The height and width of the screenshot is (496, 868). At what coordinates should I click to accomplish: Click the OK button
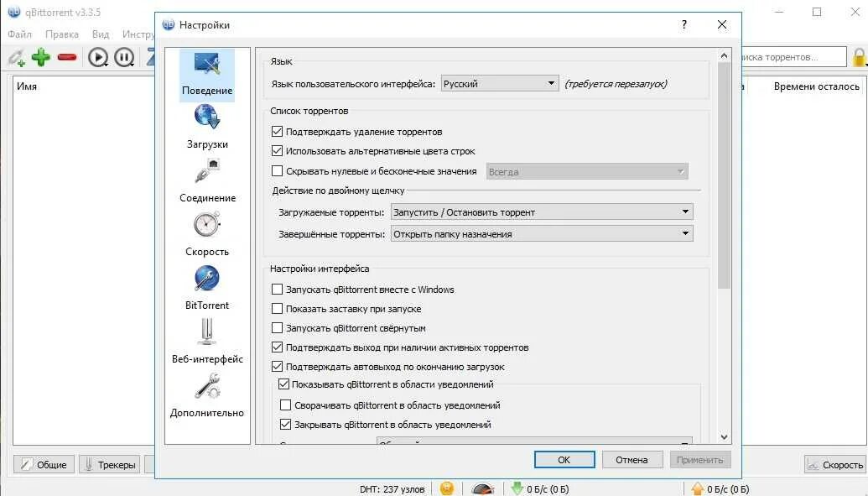point(564,459)
